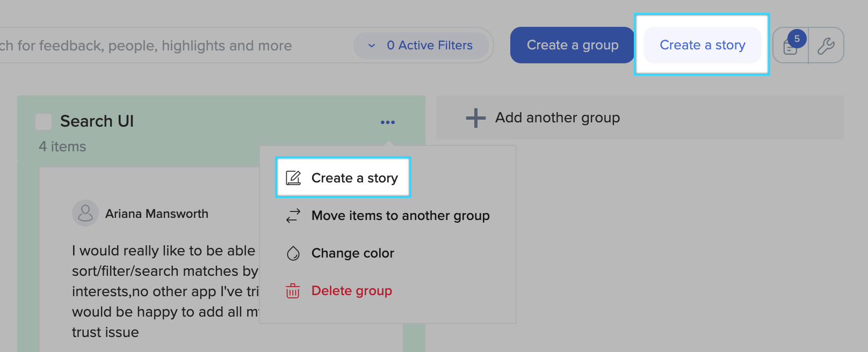Click the Search UI group title
The width and height of the screenshot is (868, 352).
pos(97,121)
